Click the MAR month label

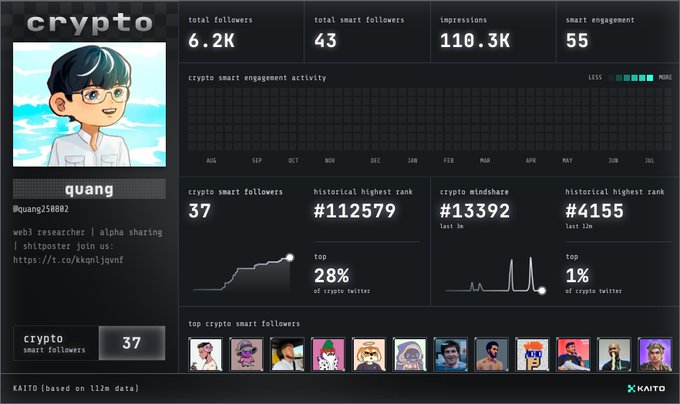(x=485, y=160)
